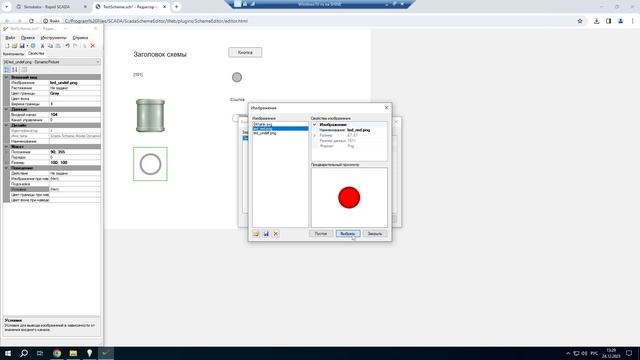The height and width of the screenshot is (360, 640).
Task: Open the Windows Start menu
Action: [8, 353]
